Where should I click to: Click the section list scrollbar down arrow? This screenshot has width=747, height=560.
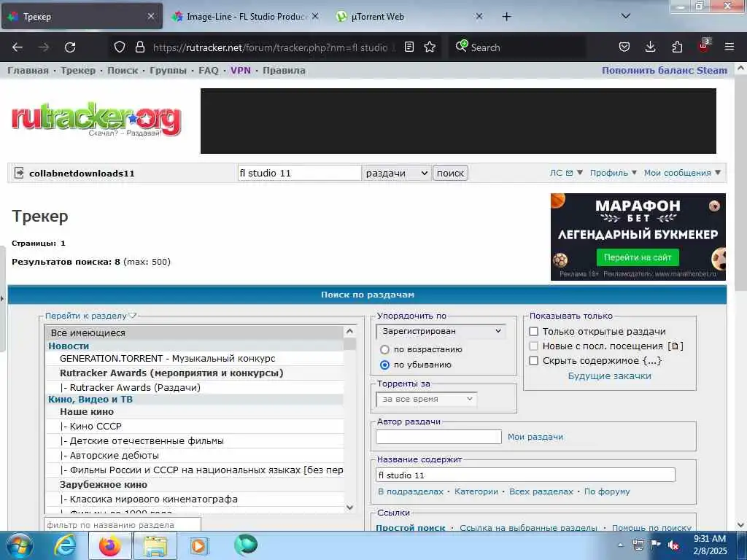(349, 507)
